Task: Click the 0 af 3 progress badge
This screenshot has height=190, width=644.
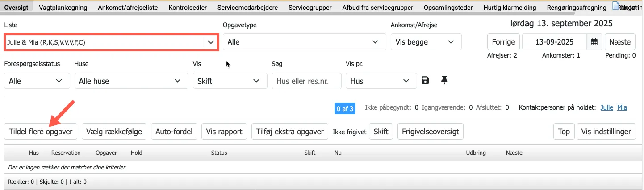Action: coord(345,108)
